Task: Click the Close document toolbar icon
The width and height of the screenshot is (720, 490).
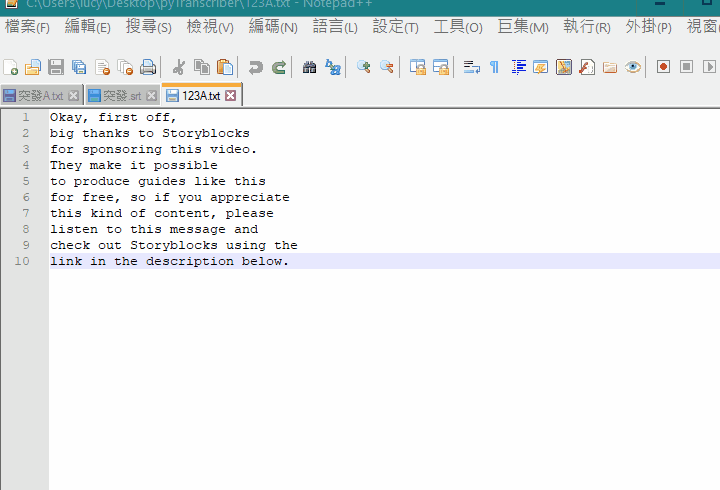Action: pos(102,68)
